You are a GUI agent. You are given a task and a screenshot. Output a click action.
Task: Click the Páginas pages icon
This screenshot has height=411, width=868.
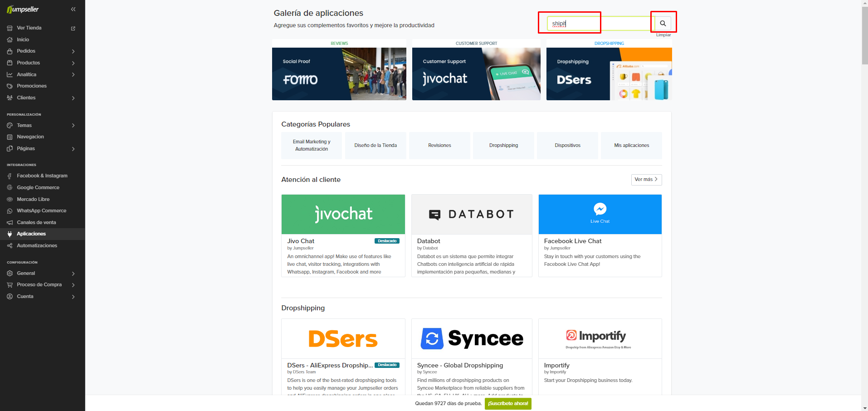pos(10,148)
